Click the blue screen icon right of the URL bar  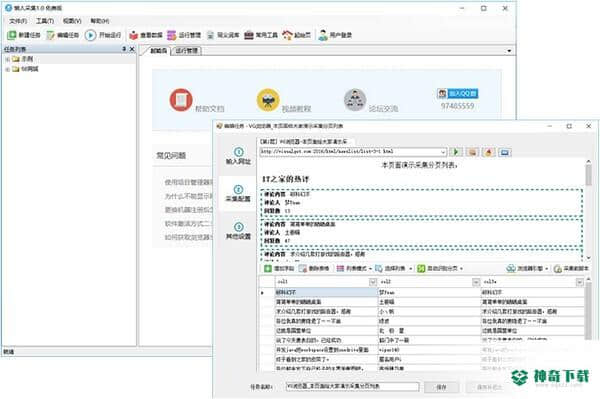pos(505,152)
